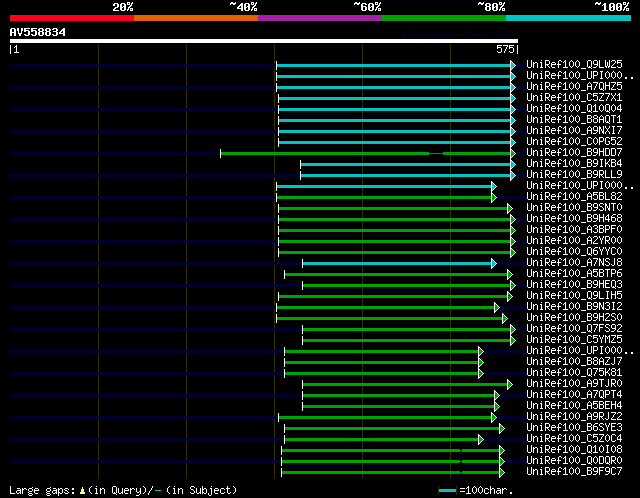The image size is (640, 498).
Task: Select the UniRef100_A5BTP6 hit name
Action: coord(574,274)
